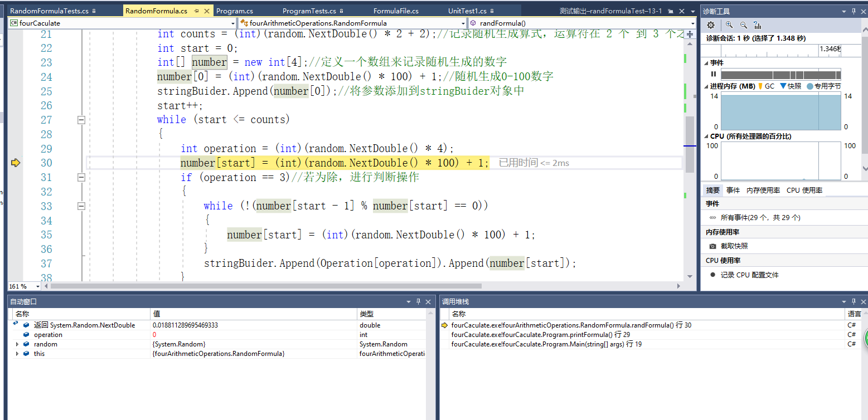Click the yellow current statement arrow at line 30
The image size is (868, 420).
(16, 163)
